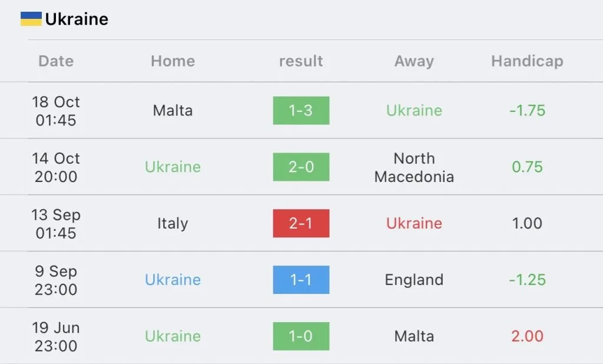Click the Ukraine flag icon
Viewport: 603px width, 364px height.
click(x=31, y=19)
